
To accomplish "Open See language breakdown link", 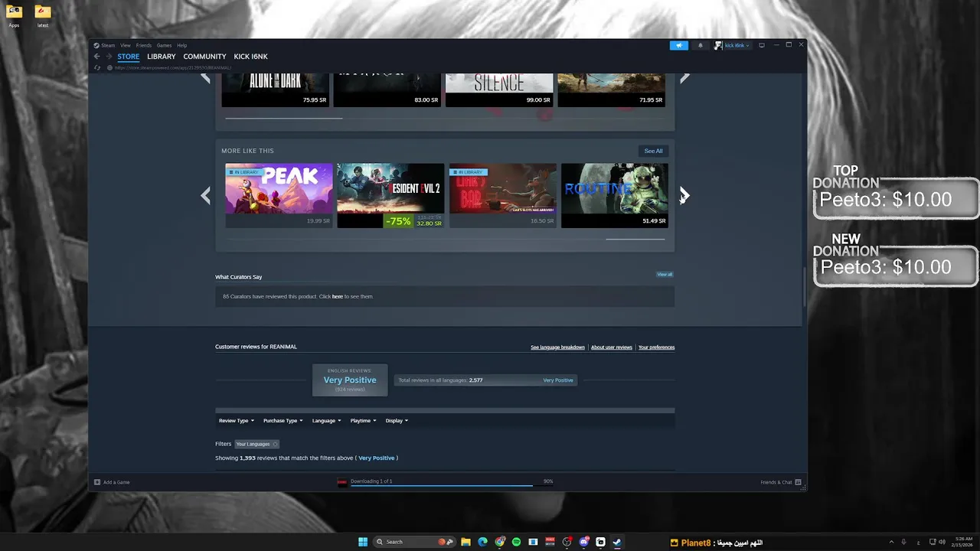I will point(557,347).
